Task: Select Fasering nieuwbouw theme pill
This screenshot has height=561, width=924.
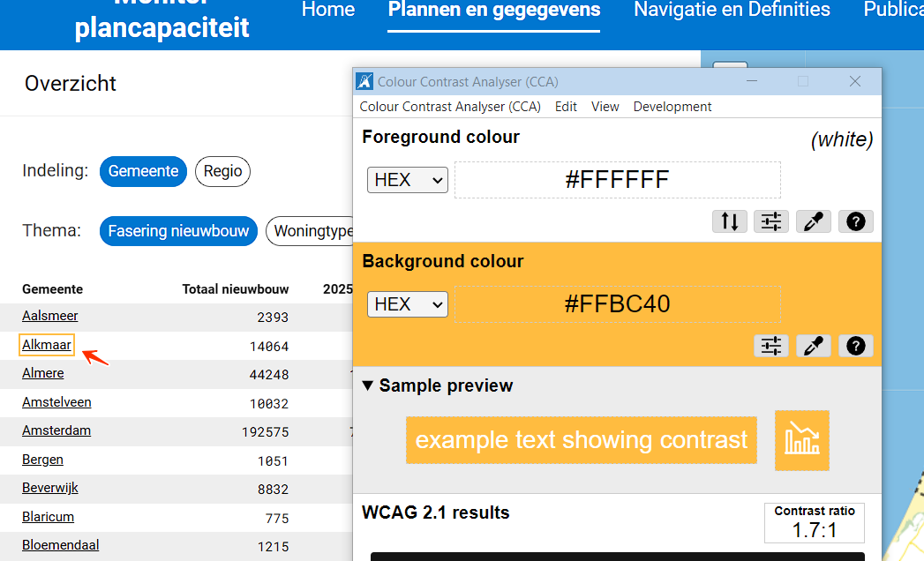Action: pos(178,231)
